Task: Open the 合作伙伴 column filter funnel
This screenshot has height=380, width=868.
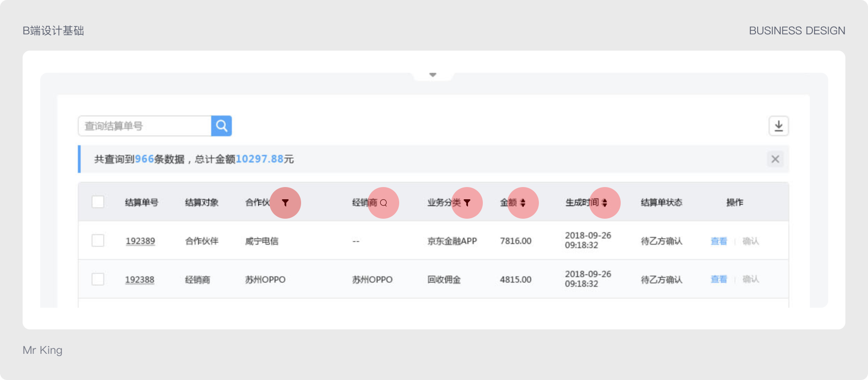Action: [285, 203]
